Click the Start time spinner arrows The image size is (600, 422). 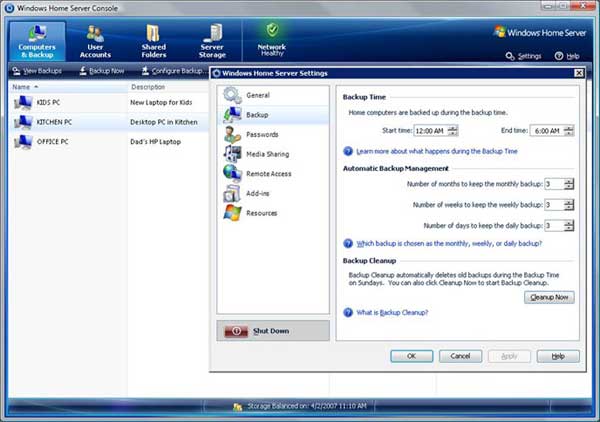click(x=453, y=131)
